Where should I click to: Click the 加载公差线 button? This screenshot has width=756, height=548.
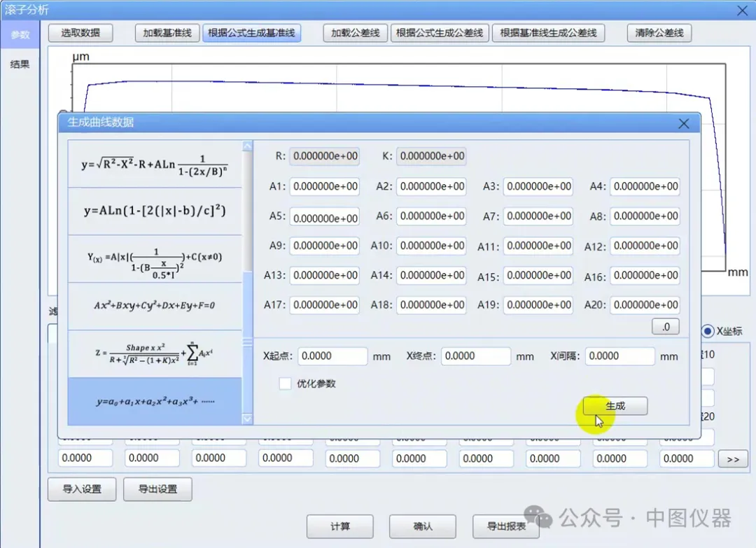click(355, 33)
